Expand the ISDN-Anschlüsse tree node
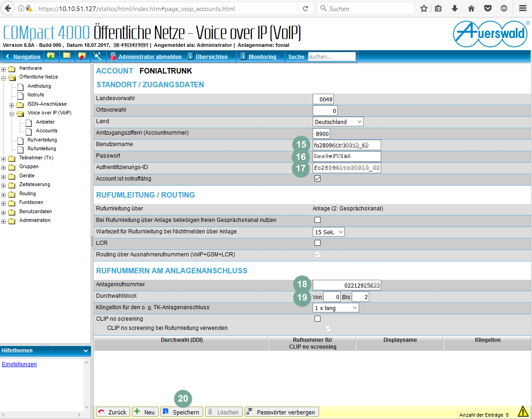This screenshot has width=532, height=419. [x=12, y=105]
